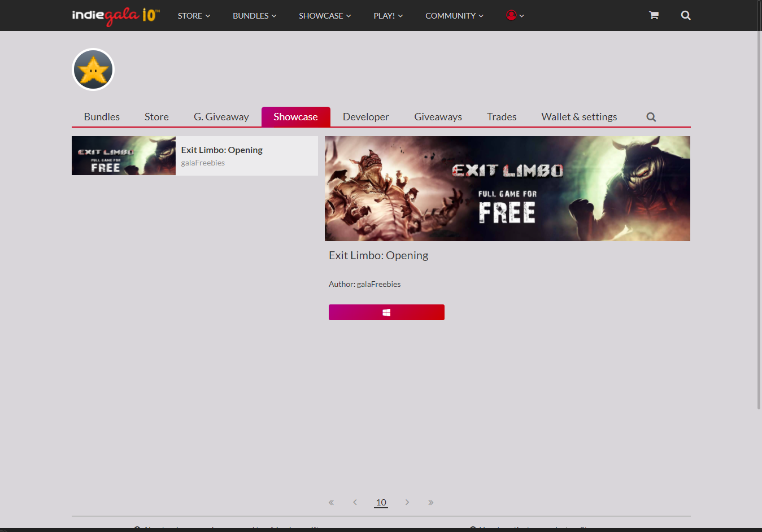The height and width of the screenshot is (532, 762).
Task: Expand the PLAY! dropdown menu
Action: (x=388, y=15)
